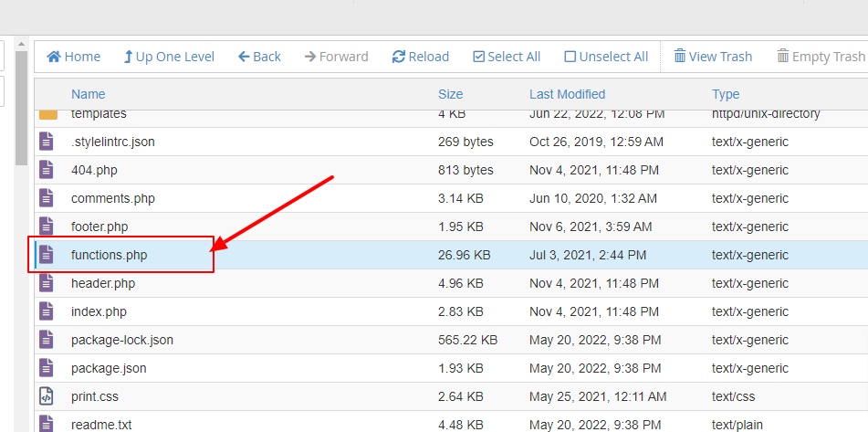
Task: Click the print.css code file icon
Action: pos(47,396)
